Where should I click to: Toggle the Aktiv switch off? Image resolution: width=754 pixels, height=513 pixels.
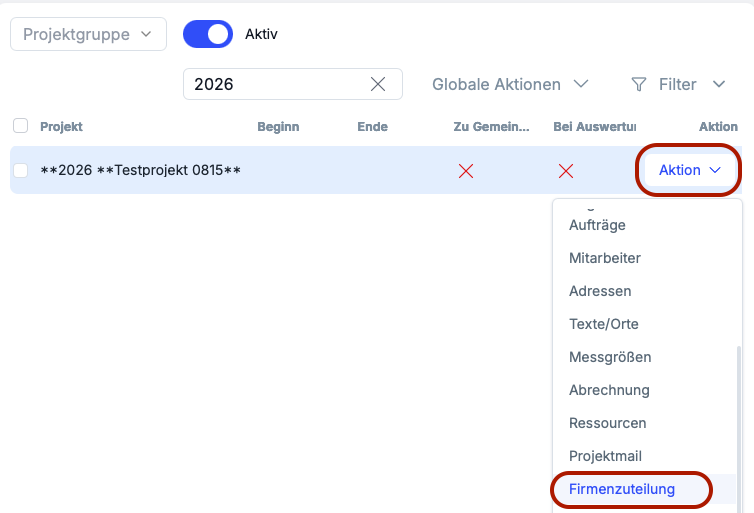[x=208, y=34]
